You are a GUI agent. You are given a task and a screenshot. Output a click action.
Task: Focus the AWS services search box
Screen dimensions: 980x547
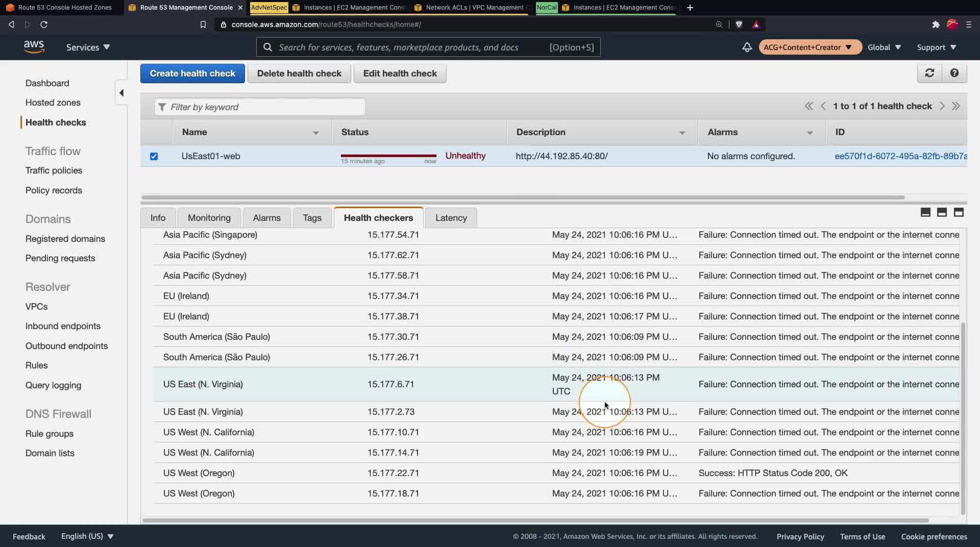pos(428,47)
